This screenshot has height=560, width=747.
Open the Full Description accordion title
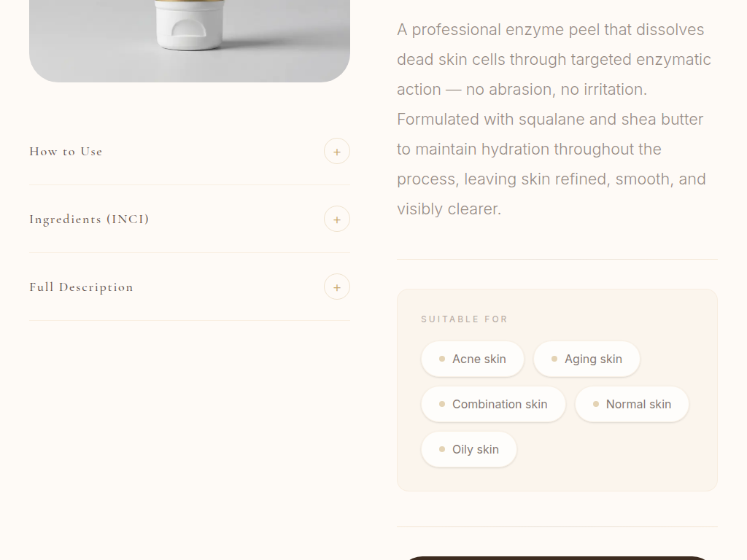[81, 287]
